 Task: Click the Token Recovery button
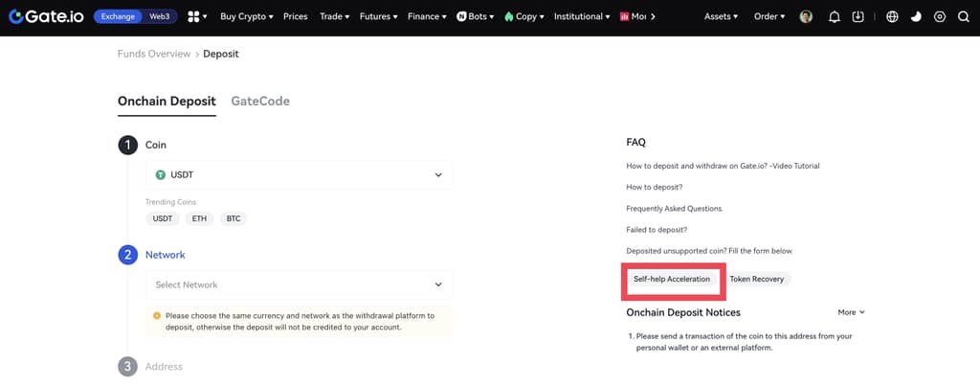756,279
